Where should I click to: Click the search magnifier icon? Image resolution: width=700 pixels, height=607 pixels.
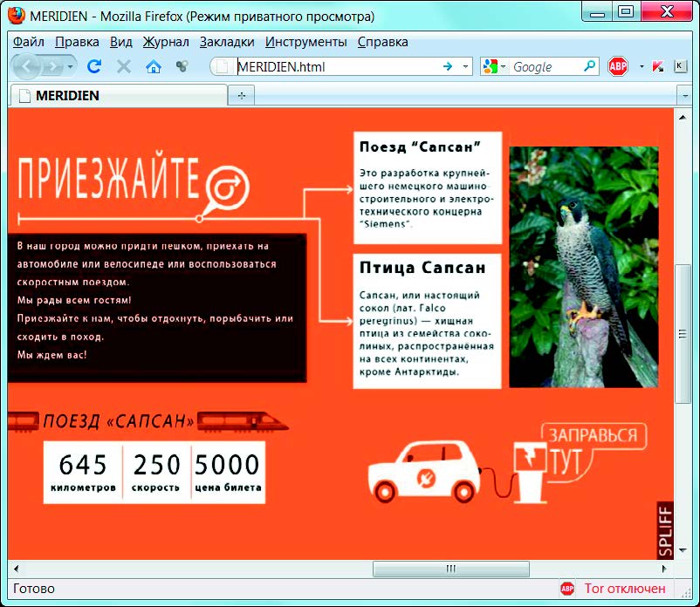(x=590, y=66)
